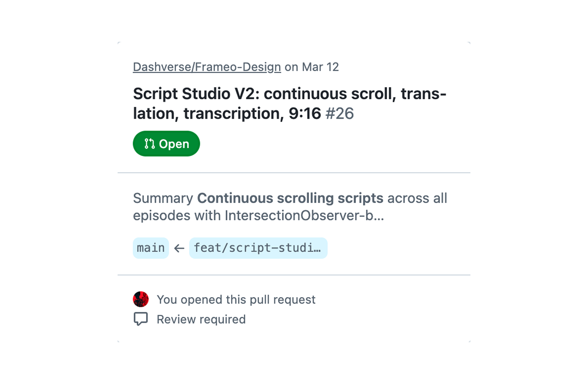588x384 pixels.
Task: Click "You opened this pull request" text
Action: [236, 300]
